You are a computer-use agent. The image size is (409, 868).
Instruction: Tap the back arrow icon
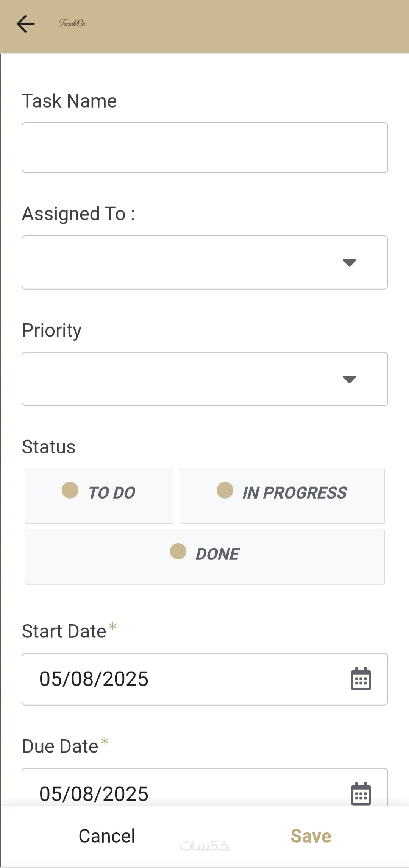pyautogui.click(x=26, y=24)
